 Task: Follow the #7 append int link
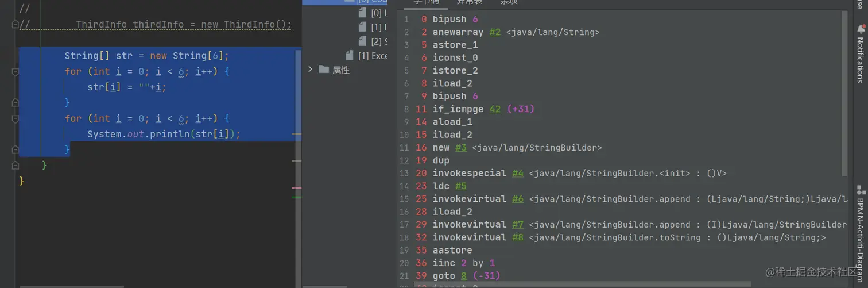point(518,225)
